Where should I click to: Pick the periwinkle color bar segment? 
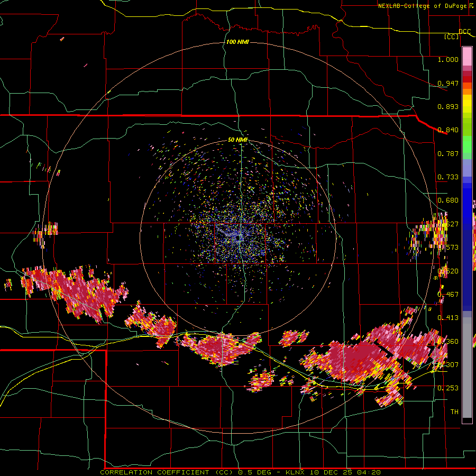coord(467,168)
